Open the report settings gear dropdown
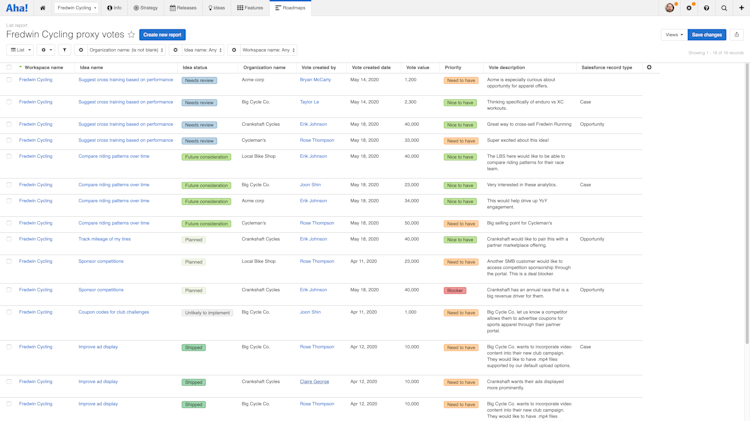 pyautogui.click(x=46, y=50)
